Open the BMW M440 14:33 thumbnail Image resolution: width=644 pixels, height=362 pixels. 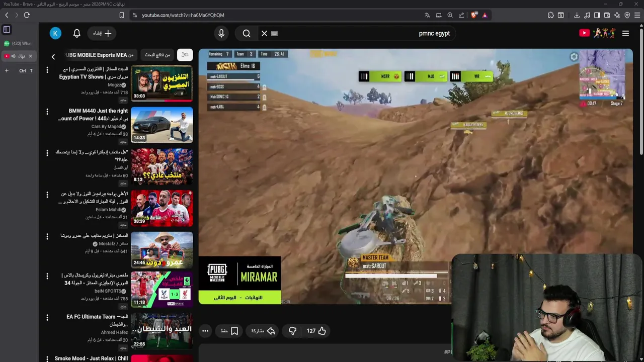pyautogui.click(x=162, y=125)
